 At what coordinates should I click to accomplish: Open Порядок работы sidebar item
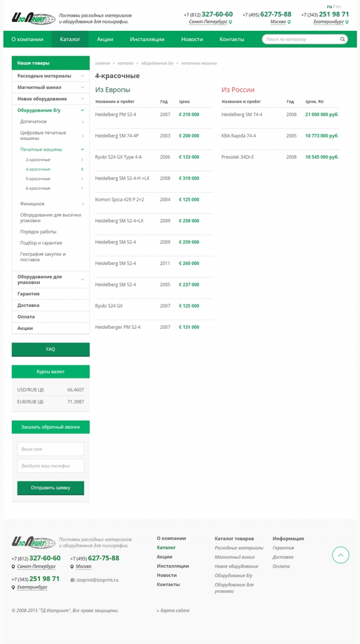pyautogui.click(x=38, y=232)
